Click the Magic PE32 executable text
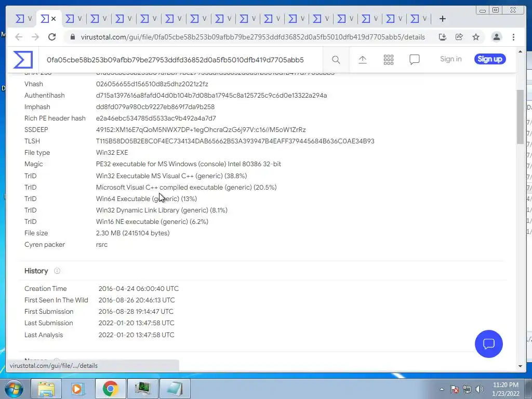The image size is (532, 399). [188, 164]
